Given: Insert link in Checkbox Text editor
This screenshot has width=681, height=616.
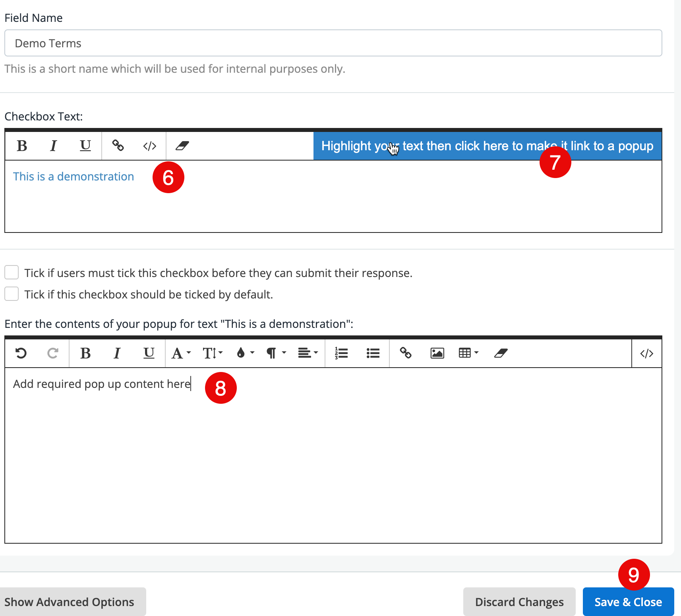Looking at the screenshot, I should pos(118,146).
